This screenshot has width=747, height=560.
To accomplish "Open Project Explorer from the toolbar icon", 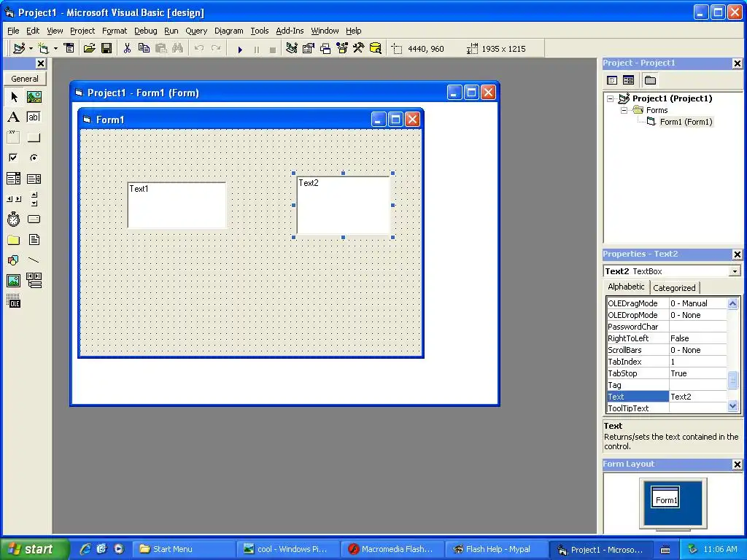I will tap(292, 48).
